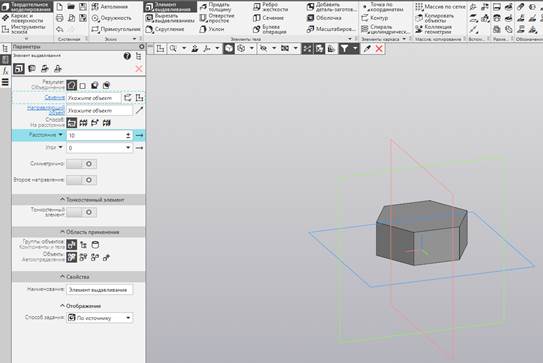543x363 pixels.
Task: Choose the Ребро жесткости tool
Action: 270,7
